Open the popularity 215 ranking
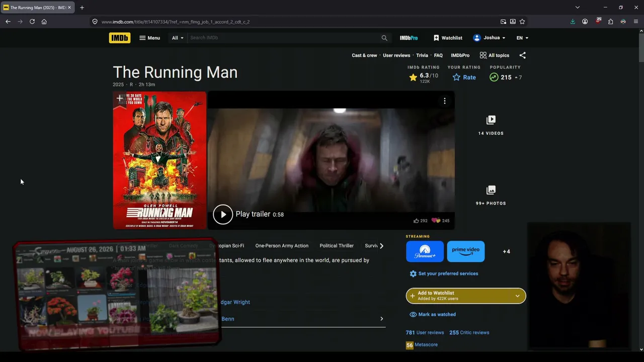The height and width of the screenshot is (362, 644). (x=506, y=77)
